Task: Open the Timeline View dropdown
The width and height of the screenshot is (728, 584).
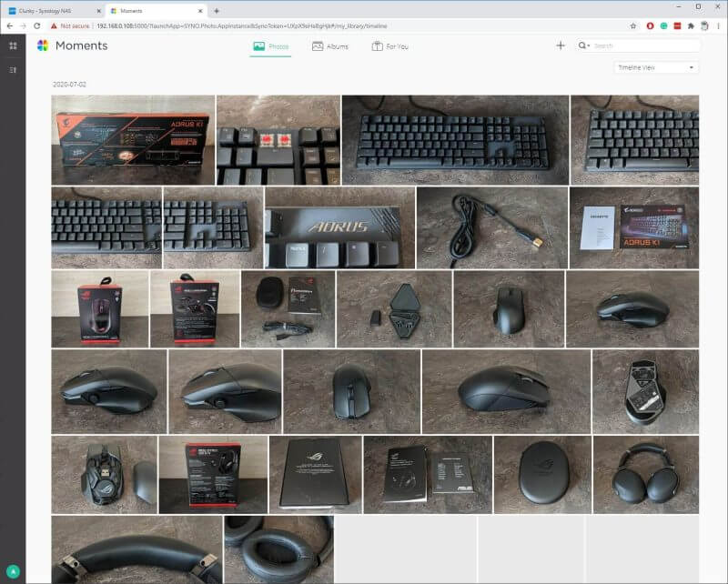Action: tap(655, 68)
